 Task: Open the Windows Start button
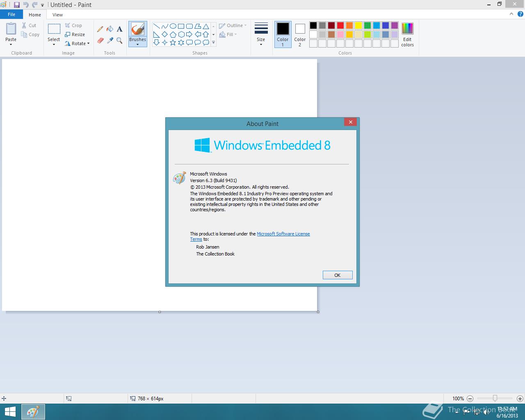(x=10, y=412)
